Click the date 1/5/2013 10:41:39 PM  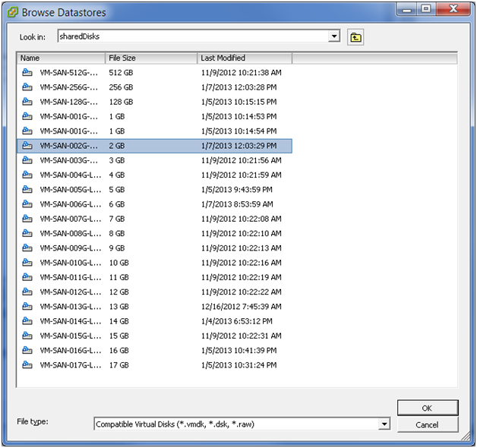238,350
